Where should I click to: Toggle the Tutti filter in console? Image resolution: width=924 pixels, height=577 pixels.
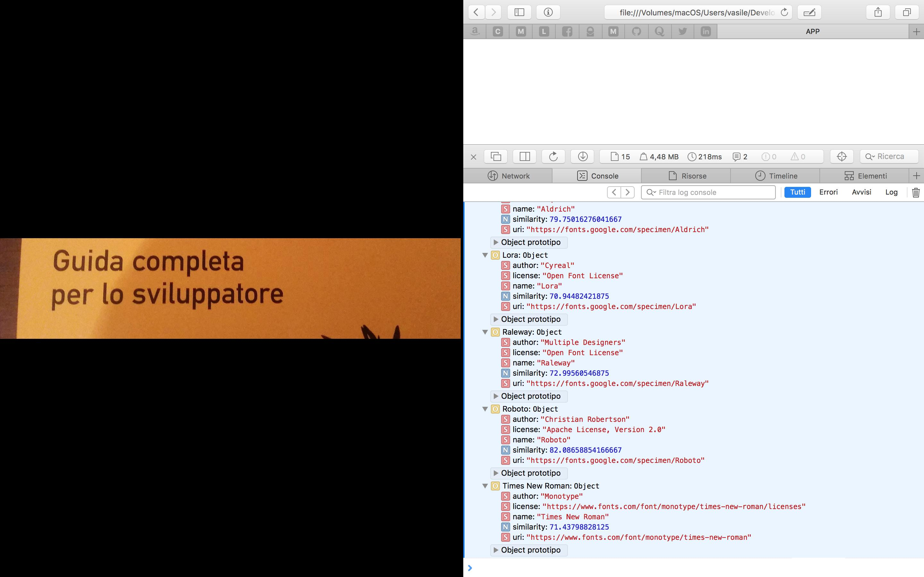coord(797,192)
